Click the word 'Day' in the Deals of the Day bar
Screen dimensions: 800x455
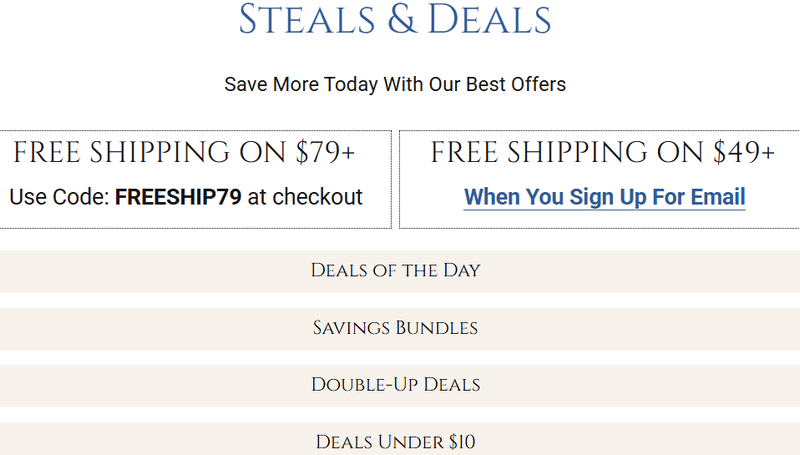click(462, 270)
